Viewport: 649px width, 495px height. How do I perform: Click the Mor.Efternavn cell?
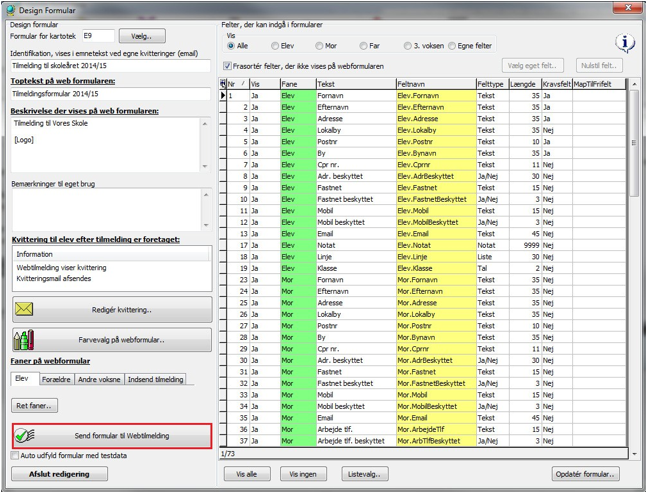436,291
